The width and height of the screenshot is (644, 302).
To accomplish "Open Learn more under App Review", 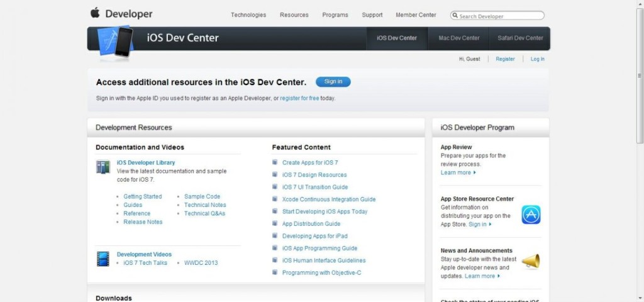I will pyautogui.click(x=457, y=172).
